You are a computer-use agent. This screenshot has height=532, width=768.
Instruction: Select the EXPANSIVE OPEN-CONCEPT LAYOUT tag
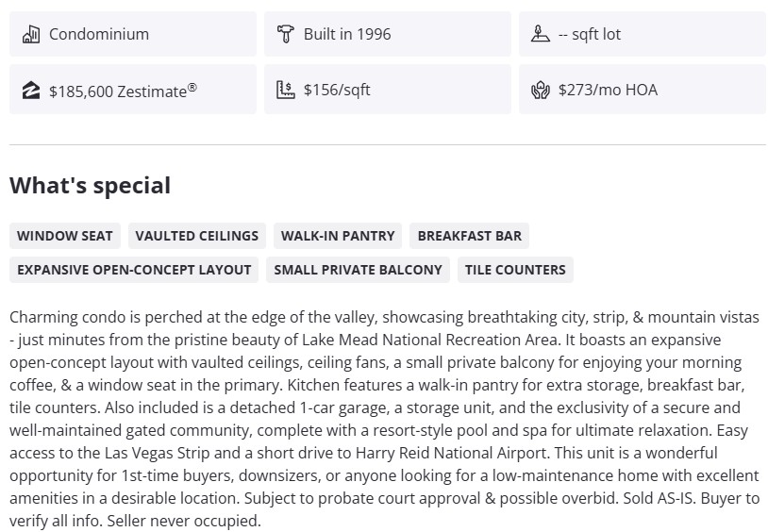pos(134,270)
